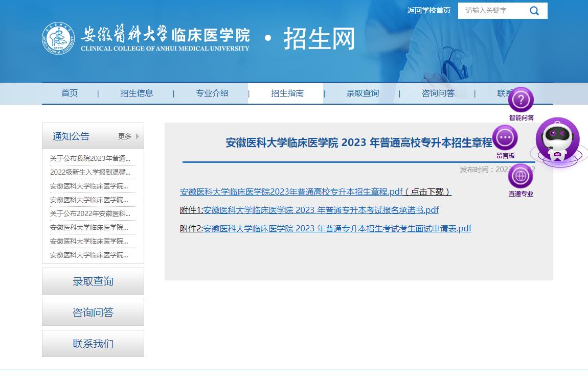Click the 招生网 banner title
588x383 pixels.
(319, 39)
